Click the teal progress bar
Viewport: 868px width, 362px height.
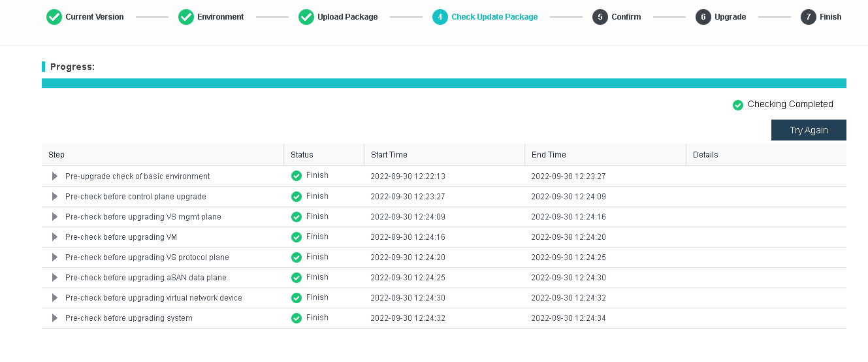pos(443,84)
